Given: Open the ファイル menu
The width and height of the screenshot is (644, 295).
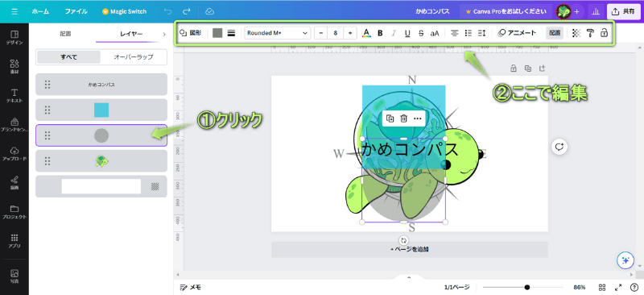Looking at the screenshot, I should (x=76, y=11).
